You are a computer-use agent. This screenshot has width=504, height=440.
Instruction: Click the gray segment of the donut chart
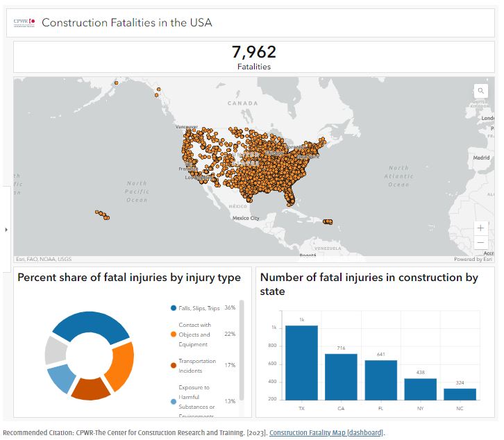tap(55, 350)
